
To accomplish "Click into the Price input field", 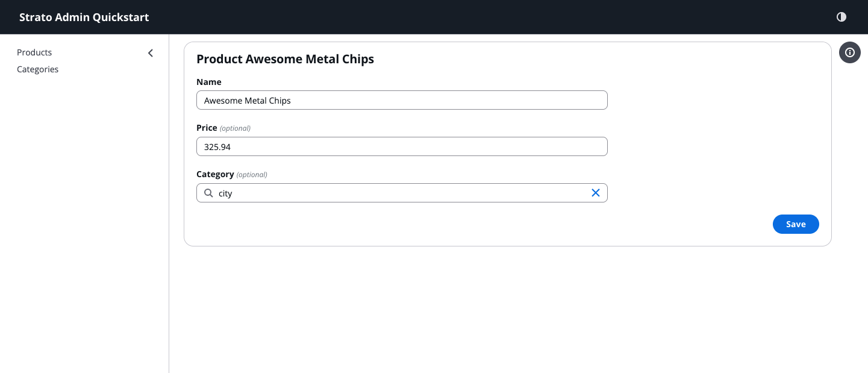I will tap(402, 146).
